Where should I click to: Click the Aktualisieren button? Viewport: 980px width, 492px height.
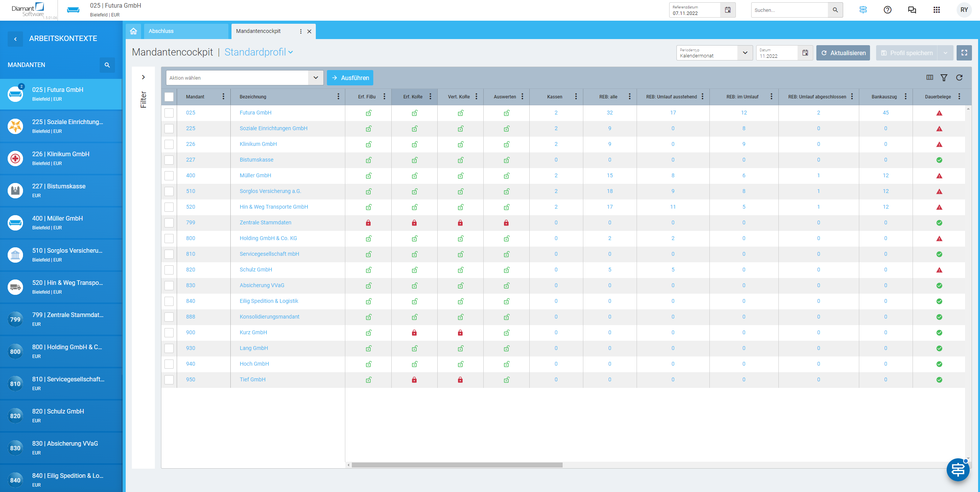tap(843, 53)
